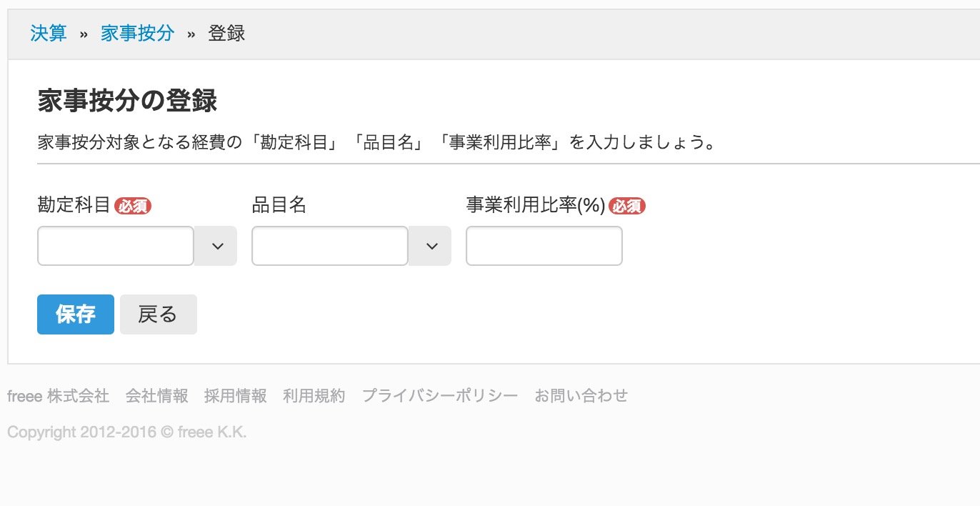Expand the 品目名 dropdown chevron

[431, 246]
